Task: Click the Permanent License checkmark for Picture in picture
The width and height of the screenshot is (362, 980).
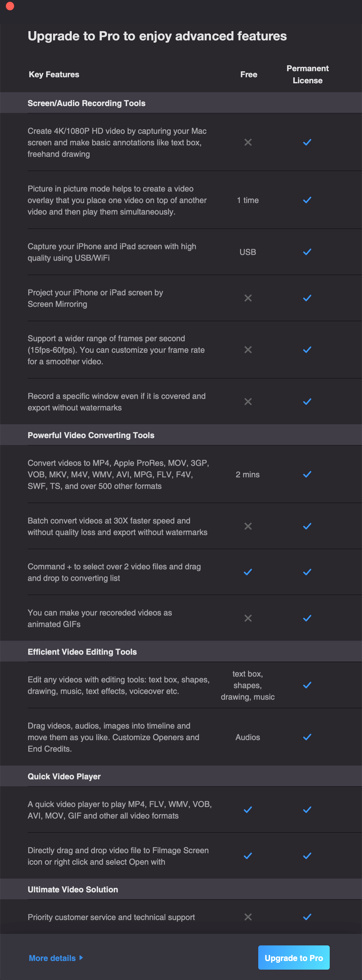Action: tap(307, 200)
